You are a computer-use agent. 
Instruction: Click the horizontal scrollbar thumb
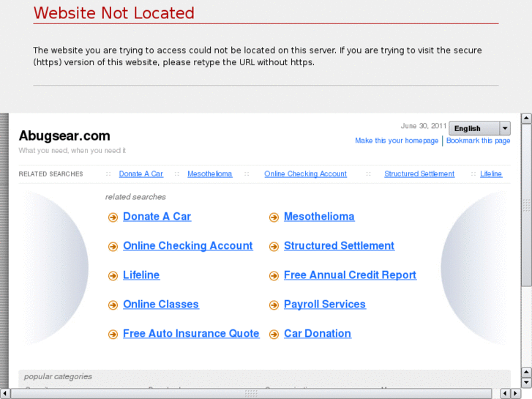point(251,393)
